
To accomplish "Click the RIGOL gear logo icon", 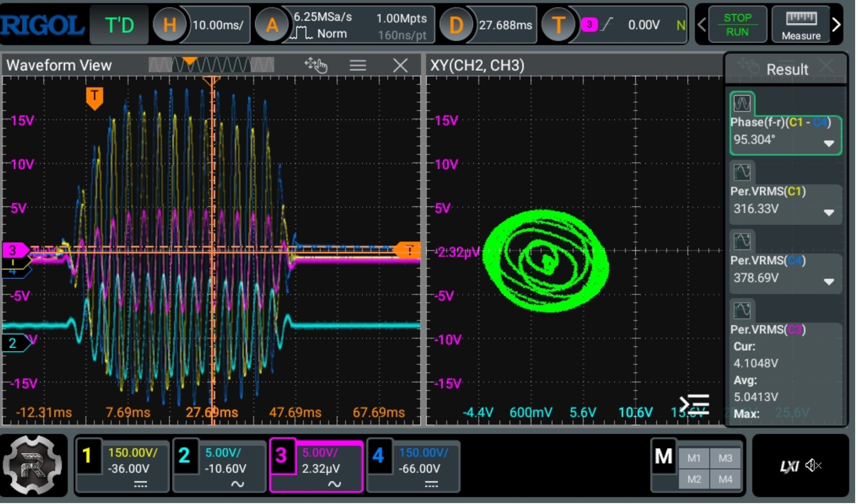I will pyautogui.click(x=32, y=465).
